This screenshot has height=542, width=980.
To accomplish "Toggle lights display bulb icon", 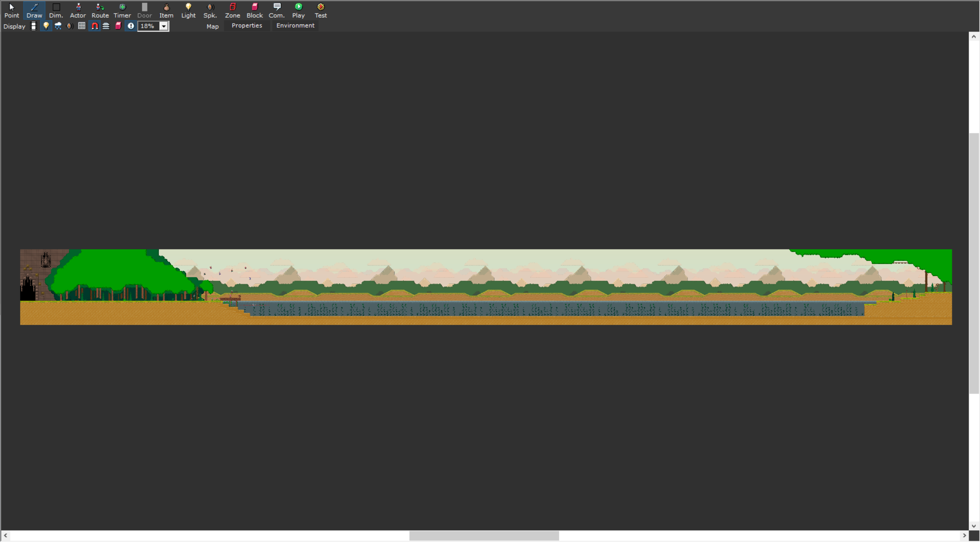I will click(46, 26).
